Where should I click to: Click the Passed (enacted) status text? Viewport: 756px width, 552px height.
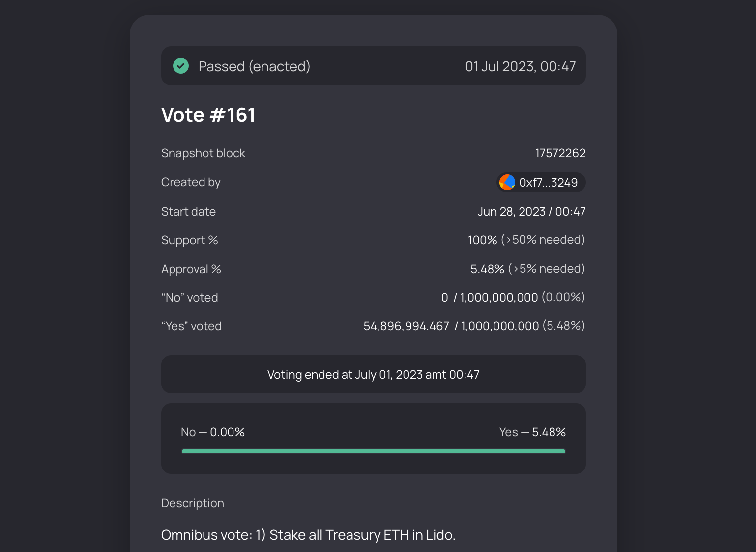(x=254, y=66)
